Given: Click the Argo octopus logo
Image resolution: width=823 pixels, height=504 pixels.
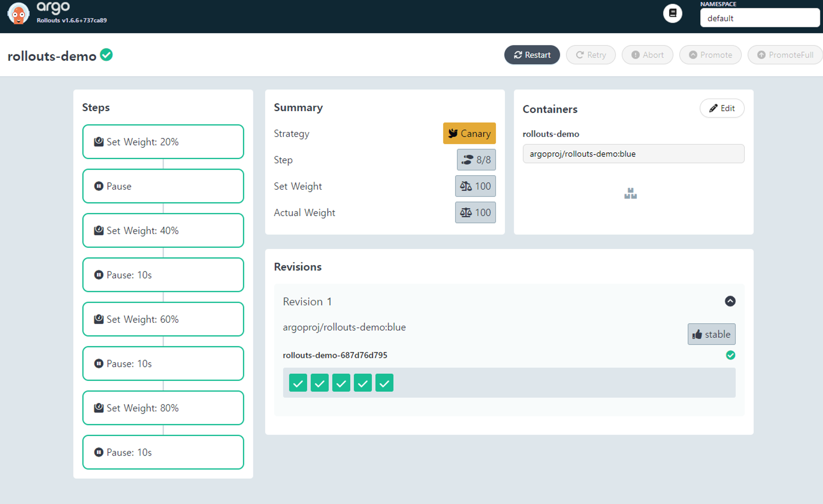Looking at the screenshot, I should [18, 14].
